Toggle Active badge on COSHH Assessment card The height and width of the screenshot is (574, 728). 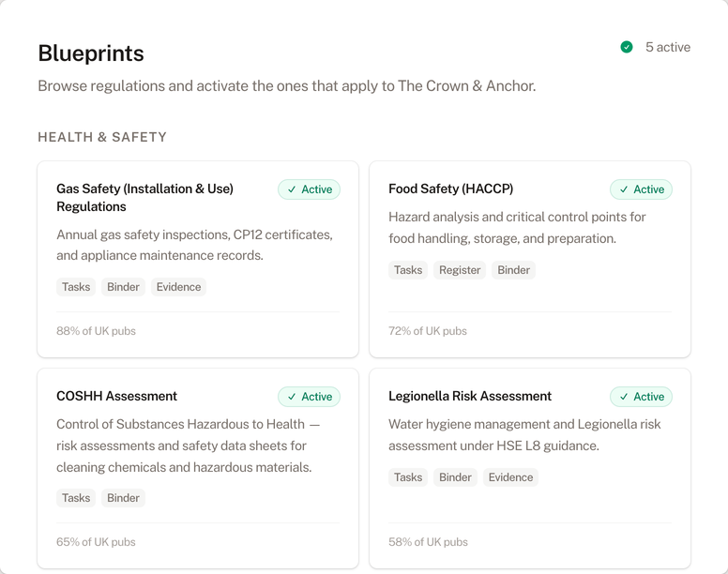pos(309,397)
